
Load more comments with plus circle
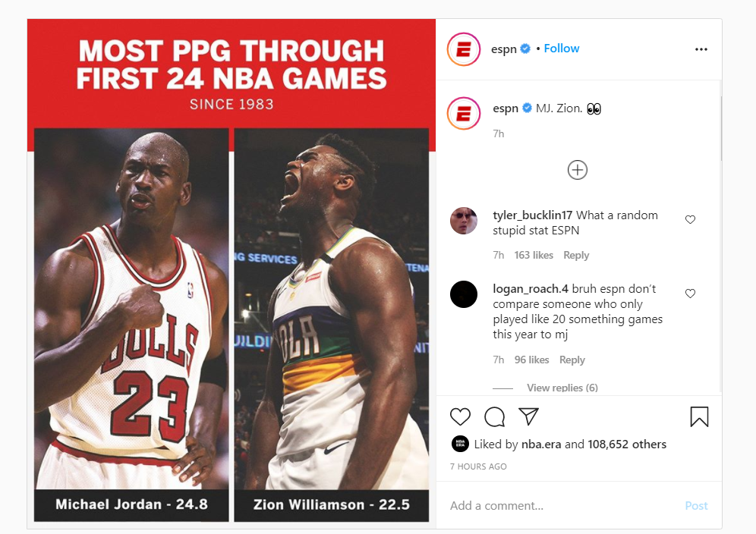pyautogui.click(x=577, y=170)
